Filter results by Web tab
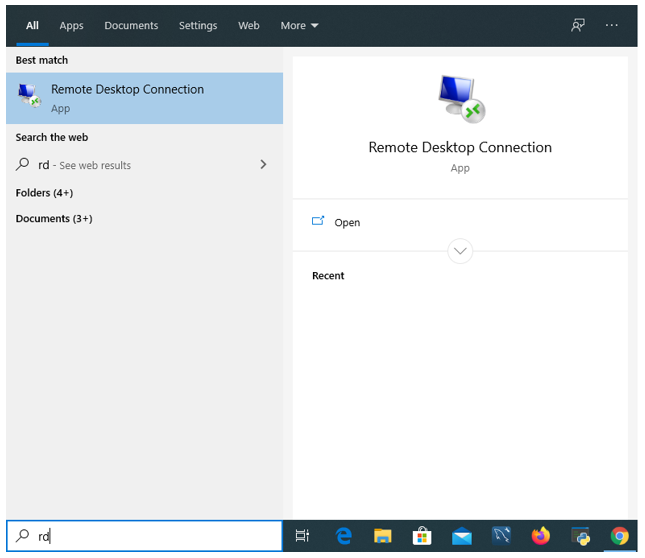645x558 pixels. pyautogui.click(x=248, y=25)
